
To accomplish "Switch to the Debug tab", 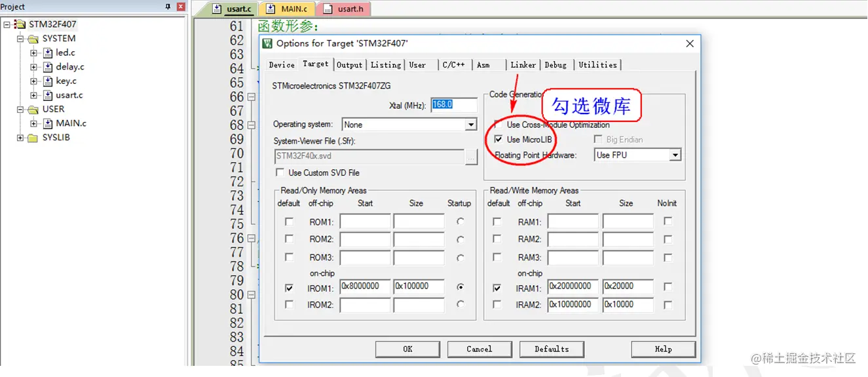I will 556,65.
